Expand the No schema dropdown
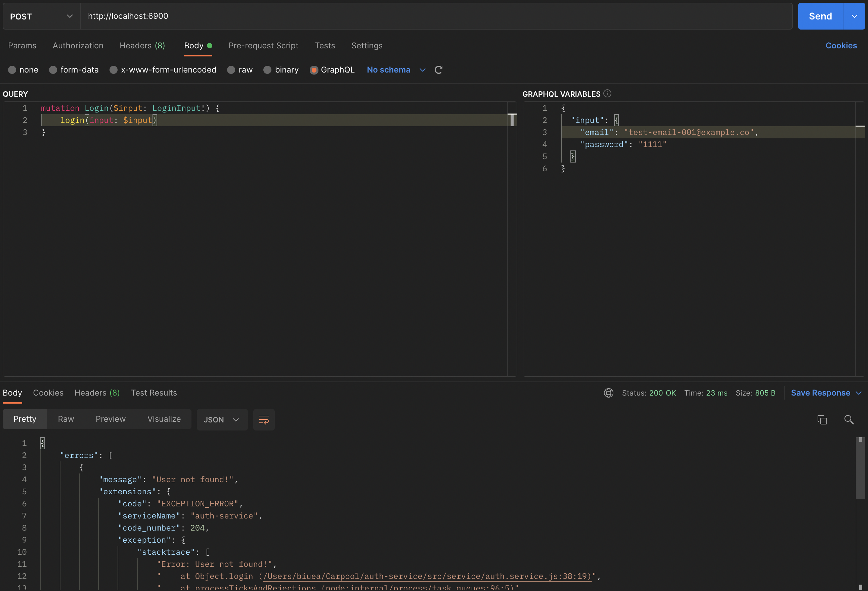Viewport: 868px width, 591px height. [423, 70]
